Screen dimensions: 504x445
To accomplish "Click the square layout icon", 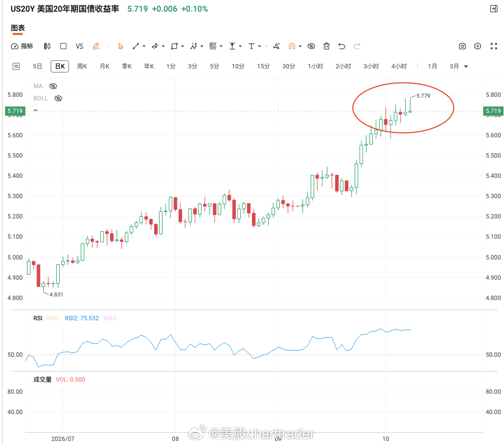I will coord(63,46).
